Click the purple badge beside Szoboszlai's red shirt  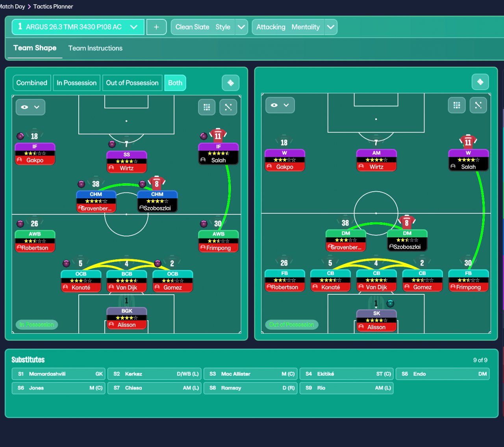pyautogui.click(x=143, y=184)
